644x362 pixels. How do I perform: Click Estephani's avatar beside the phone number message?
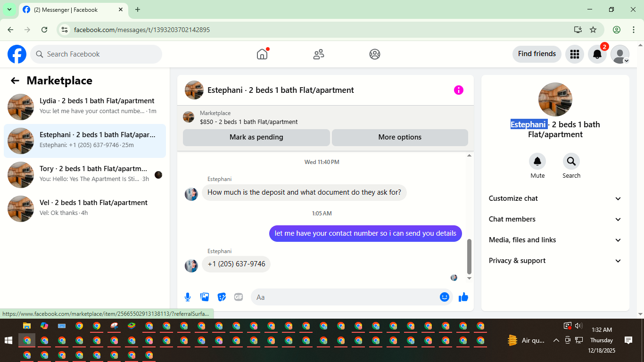[191, 266]
